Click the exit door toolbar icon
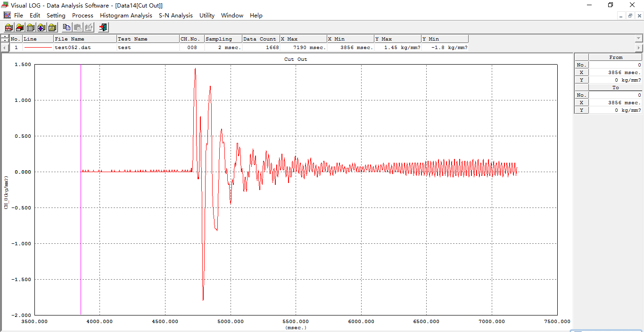 pyautogui.click(x=103, y=27)
